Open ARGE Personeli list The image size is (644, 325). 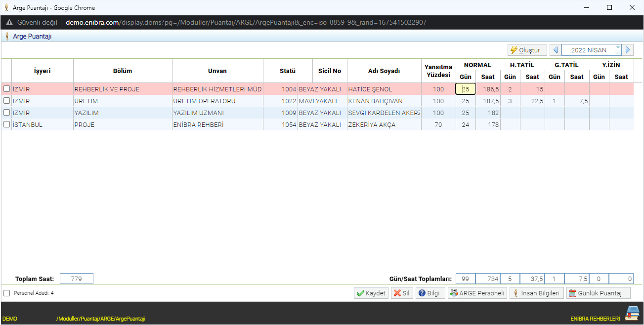coord(477,293)
